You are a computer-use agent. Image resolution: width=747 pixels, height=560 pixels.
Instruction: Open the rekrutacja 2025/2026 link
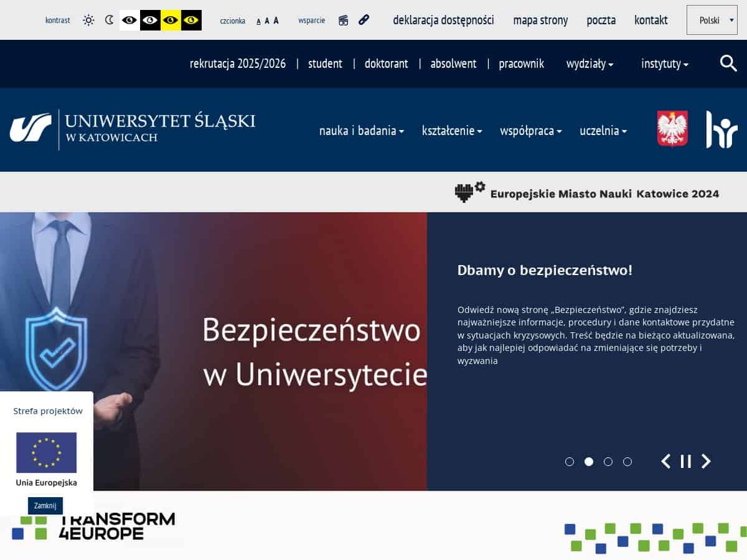click(238, 63)
